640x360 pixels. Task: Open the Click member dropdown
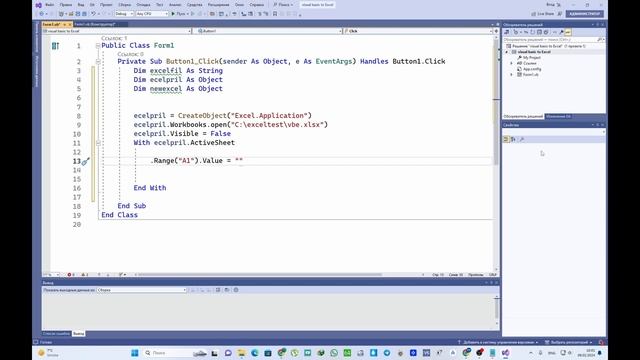(418, 31)
